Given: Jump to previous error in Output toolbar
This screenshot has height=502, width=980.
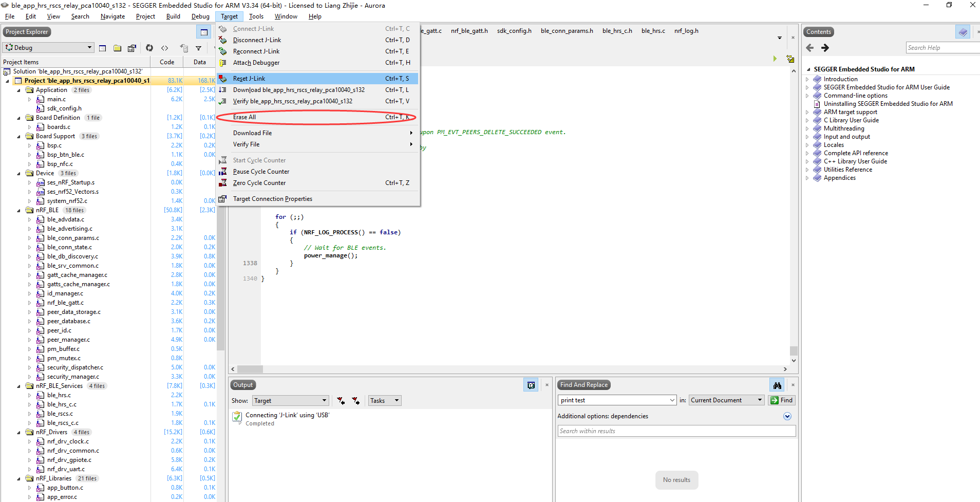Looking at the screenshot, I should [x=341, y=401].
